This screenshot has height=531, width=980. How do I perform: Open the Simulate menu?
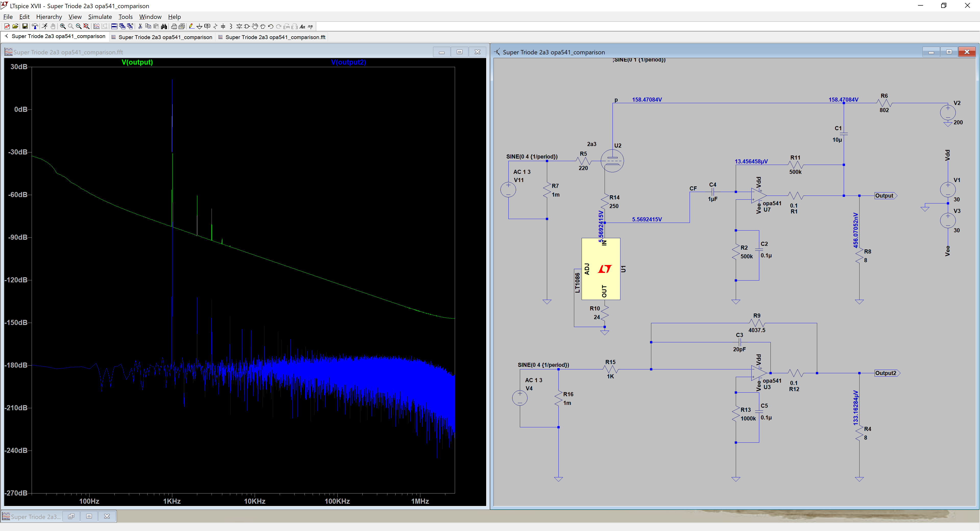(100, 17)
